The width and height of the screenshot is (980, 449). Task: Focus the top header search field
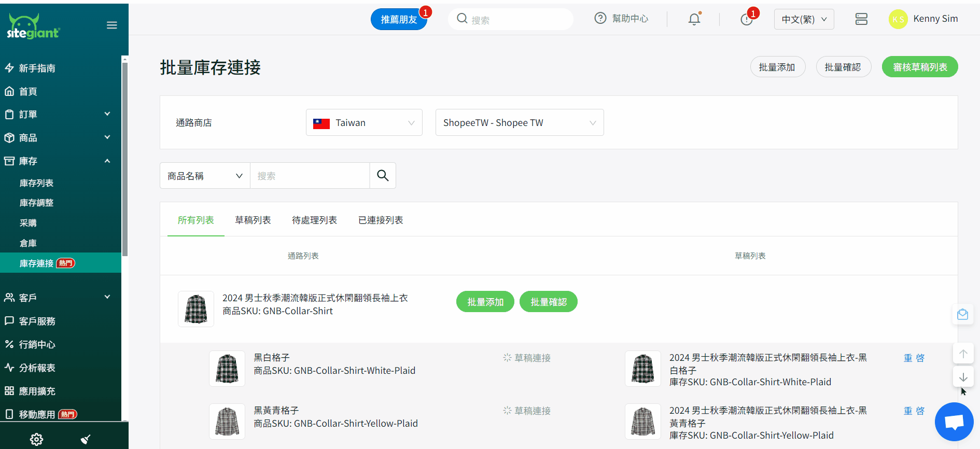[x=511, y=19]
